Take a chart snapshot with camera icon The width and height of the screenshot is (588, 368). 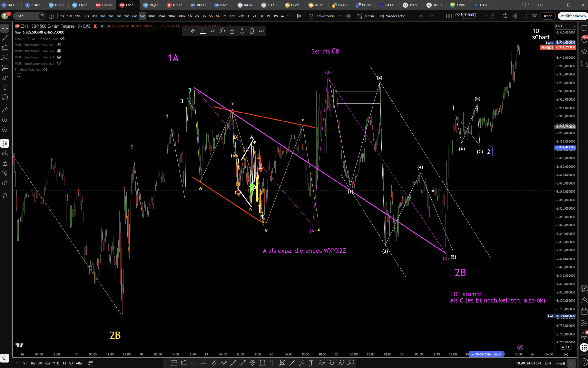click(x=534, y=16)
